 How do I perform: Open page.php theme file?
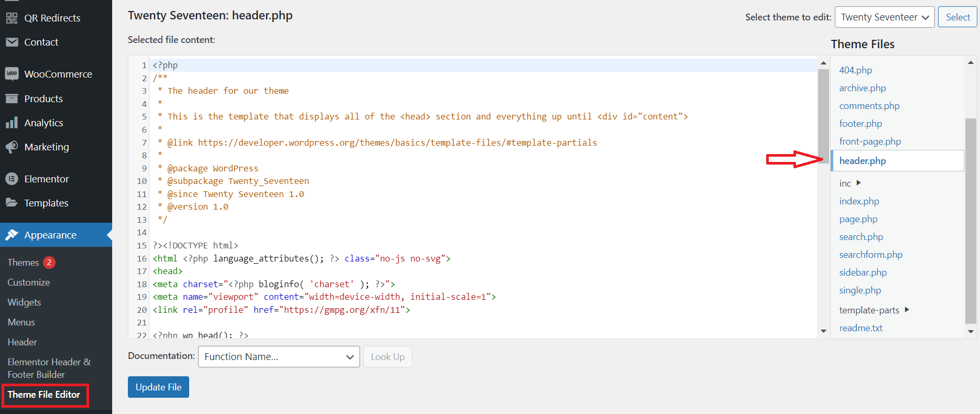pos(858,219)
